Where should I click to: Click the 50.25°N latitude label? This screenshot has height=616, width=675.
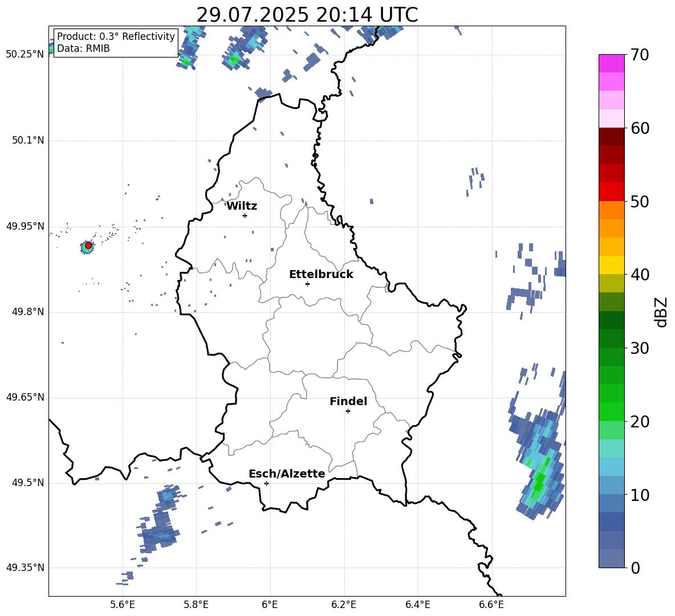(25, 55)
